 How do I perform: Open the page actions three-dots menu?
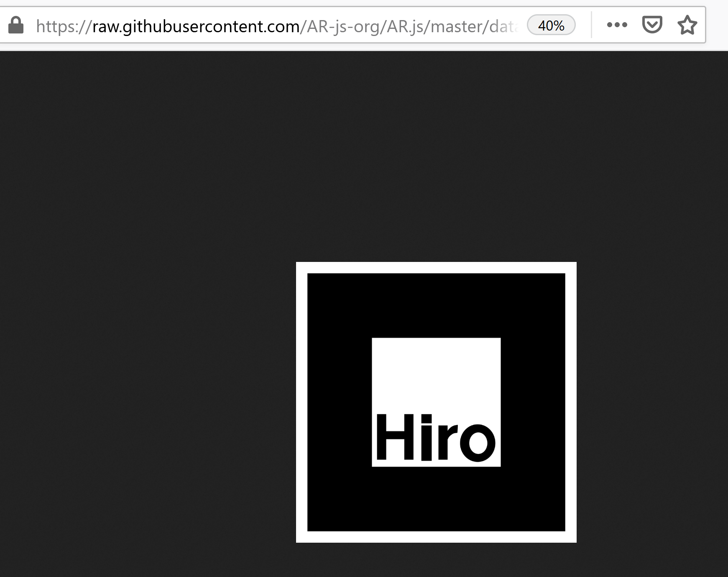click(x=617, y=25)
